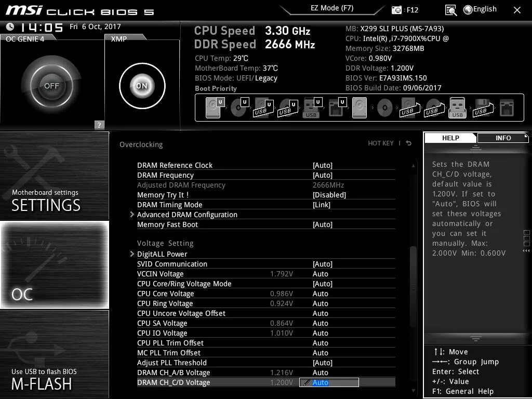Select the legacy CD/DVD boot device icon
The height and width of the screenshot is (399, 532).
[385, 108]
